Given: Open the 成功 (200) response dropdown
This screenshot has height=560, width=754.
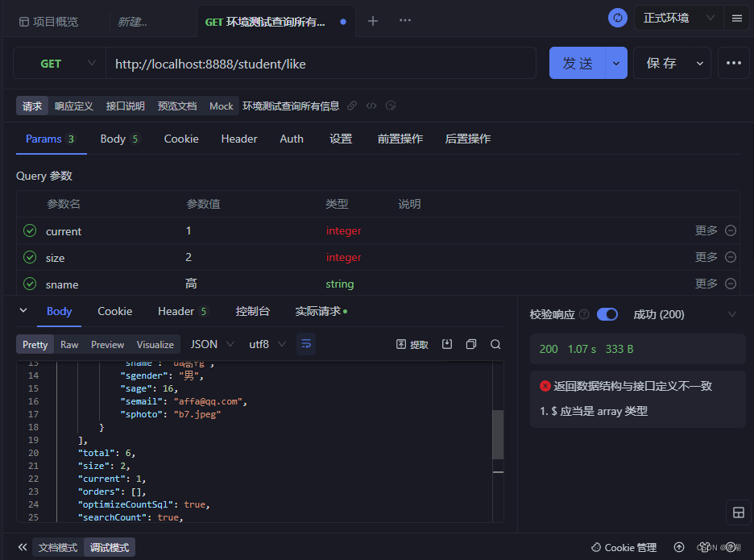Looking at the screenshot, I should [685, 314].
